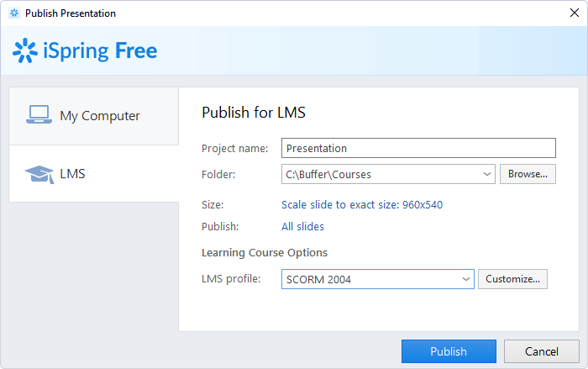This screenshot has height=369, width=588.
Task: Click the iSpring snowflake icon in title bar
Action: point(14,13)
